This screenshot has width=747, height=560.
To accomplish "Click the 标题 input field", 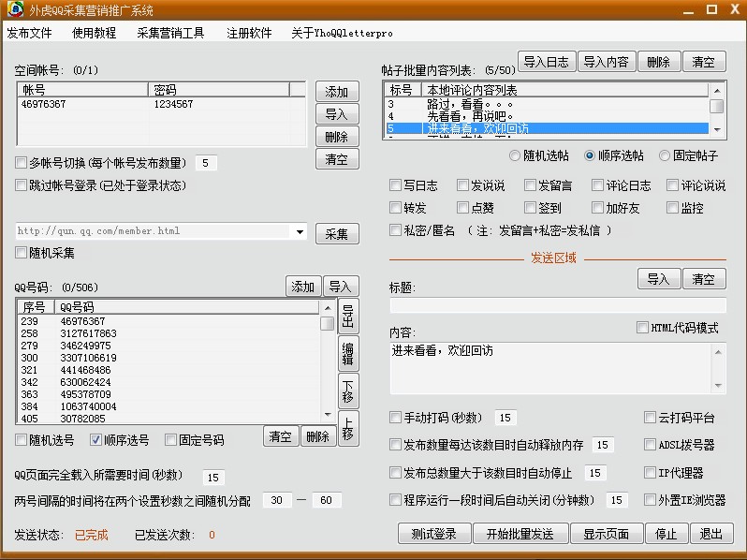I will 558,305.
